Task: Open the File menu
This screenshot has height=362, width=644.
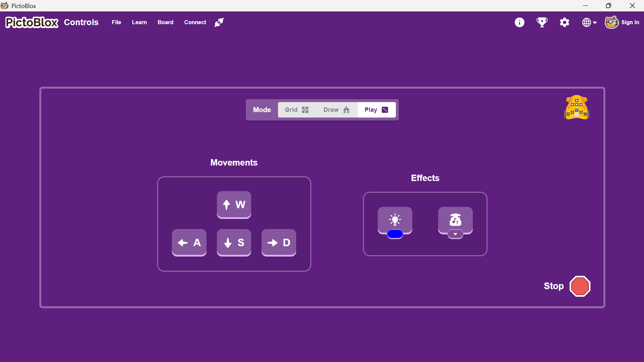Action: tap(116, 22)
